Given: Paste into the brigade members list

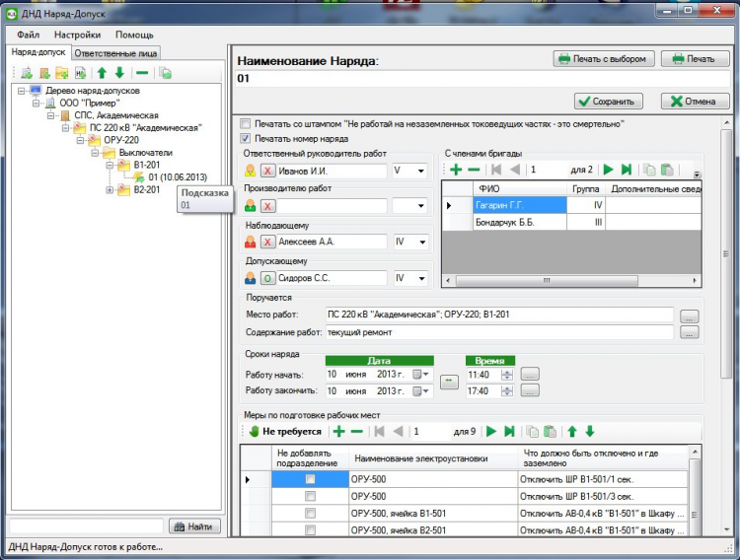Looking at the screenshot, I should click(x=667, y=170).
